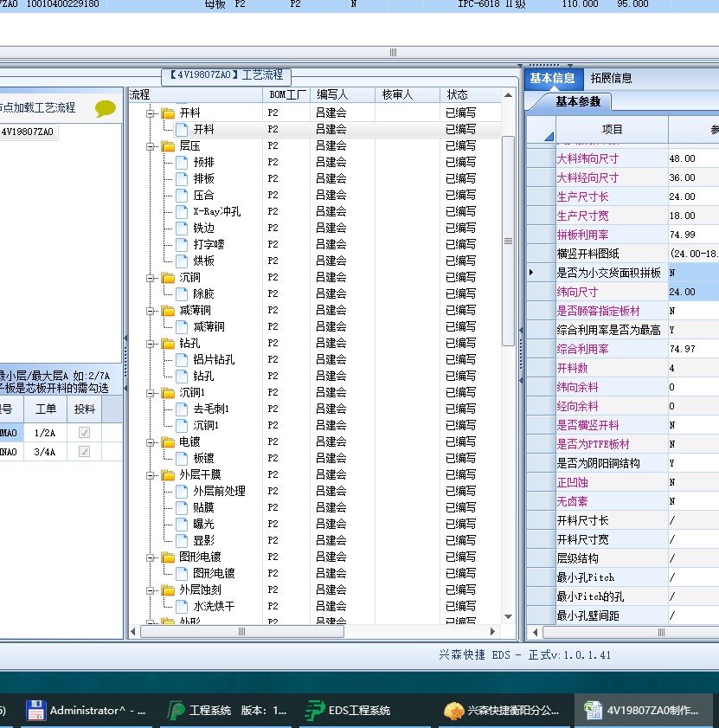This screenshot has height=728, width=719.
Task: Open 4V19807ZA0制作 spreadsheet taskbar item
Action: [642, 711]
